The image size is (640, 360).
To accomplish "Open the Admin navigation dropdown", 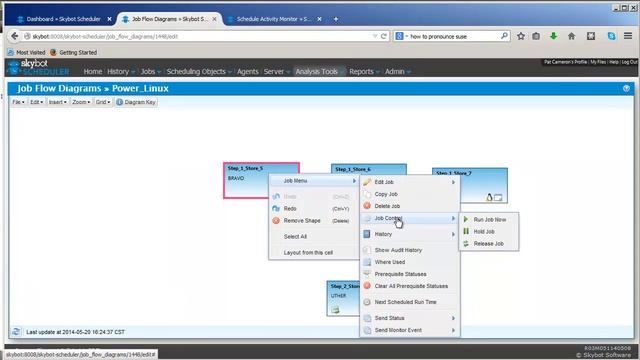I will (x=398, y=71).
